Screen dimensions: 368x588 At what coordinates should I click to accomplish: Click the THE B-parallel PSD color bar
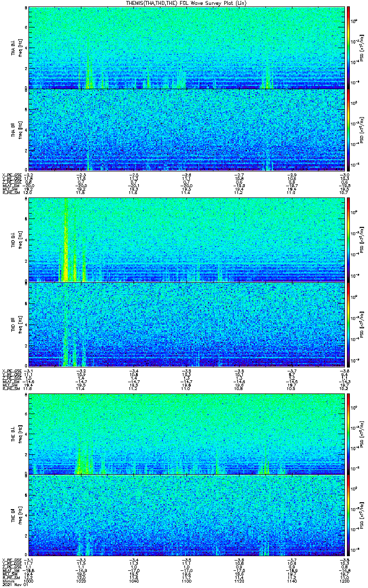tap(349, 515)
